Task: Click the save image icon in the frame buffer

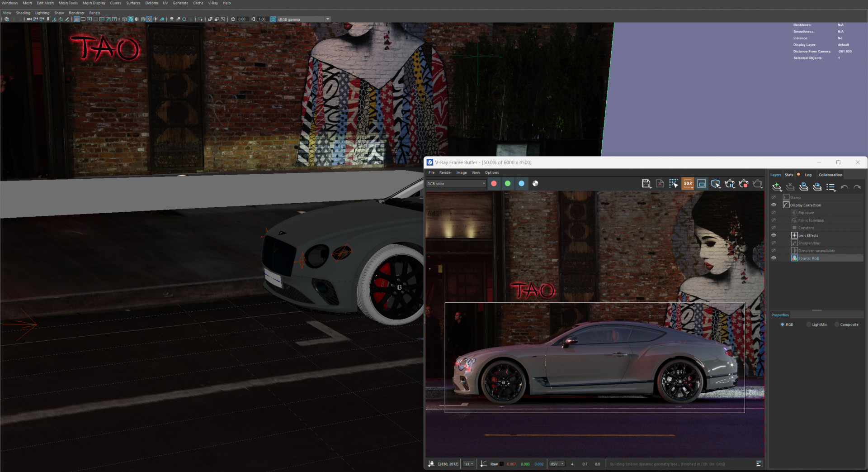Action: [646, 183]
